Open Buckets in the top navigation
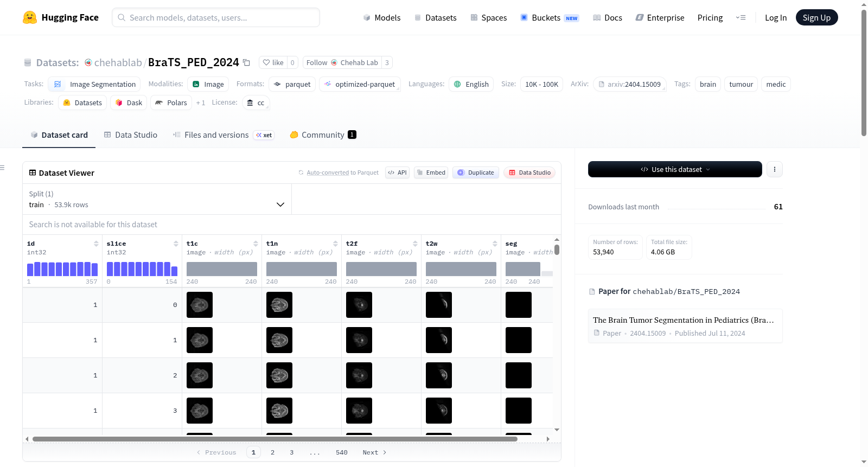Screen dimensions: 868x467 click(550, 17)
